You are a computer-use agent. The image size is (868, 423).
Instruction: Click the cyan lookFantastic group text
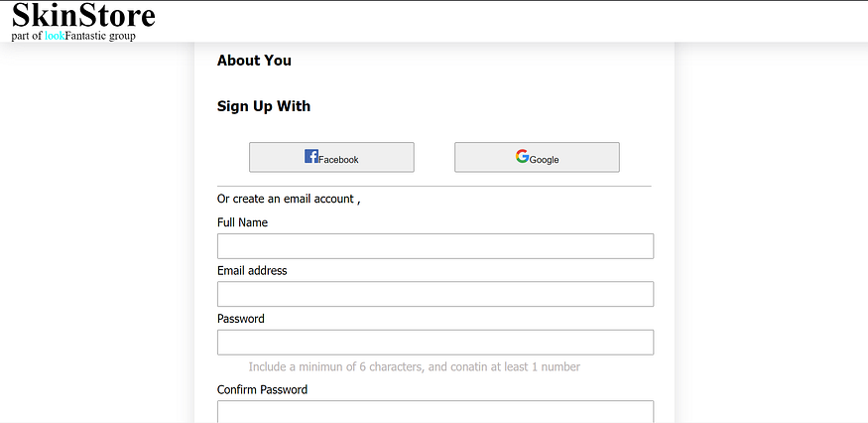55,36
